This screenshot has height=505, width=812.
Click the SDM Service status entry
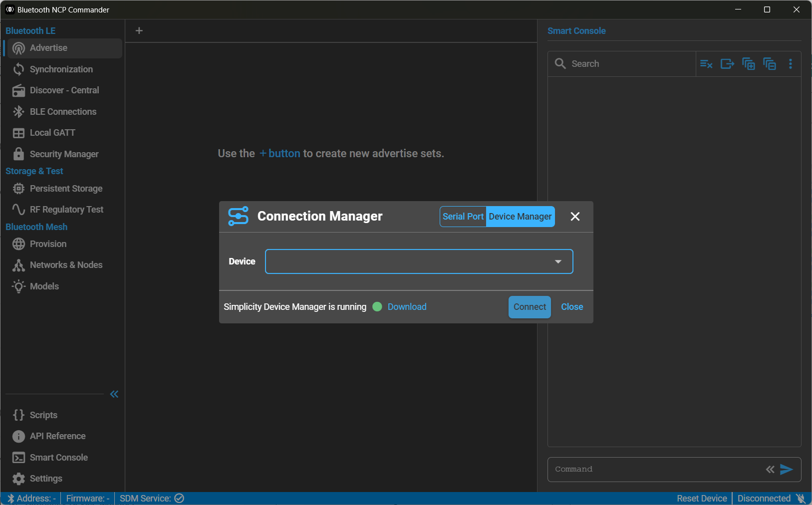point(152,499)
